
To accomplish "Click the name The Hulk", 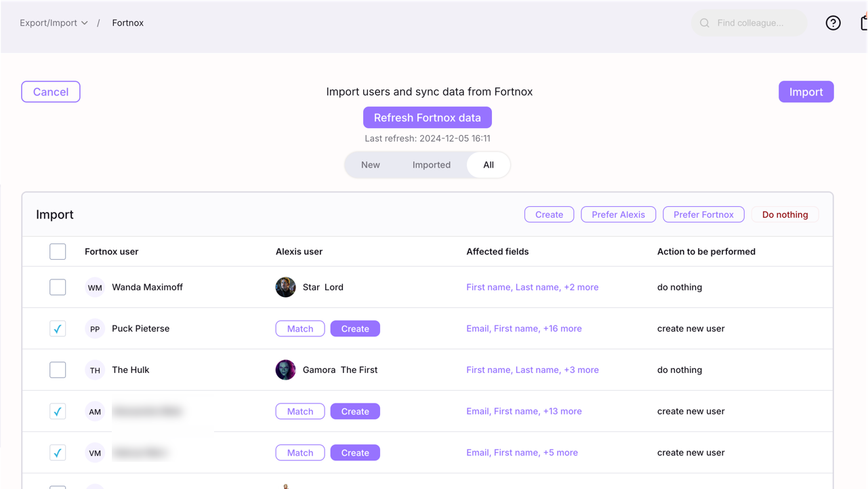I will 131,370.
